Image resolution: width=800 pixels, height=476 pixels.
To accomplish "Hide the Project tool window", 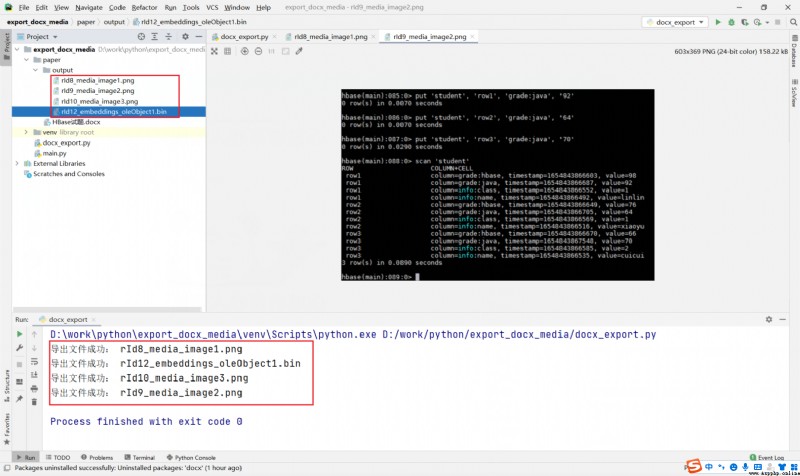I will coord(198,37).
